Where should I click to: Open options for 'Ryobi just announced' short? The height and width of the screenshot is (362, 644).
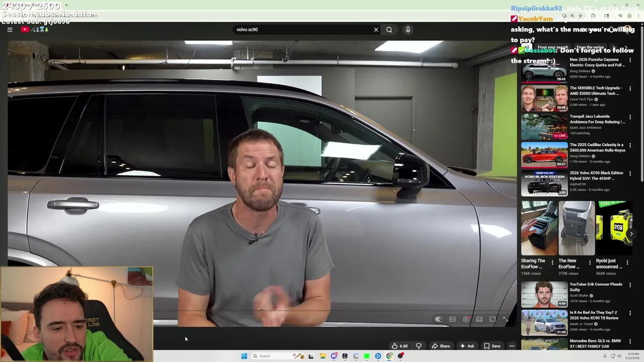(x=627, y=262)
